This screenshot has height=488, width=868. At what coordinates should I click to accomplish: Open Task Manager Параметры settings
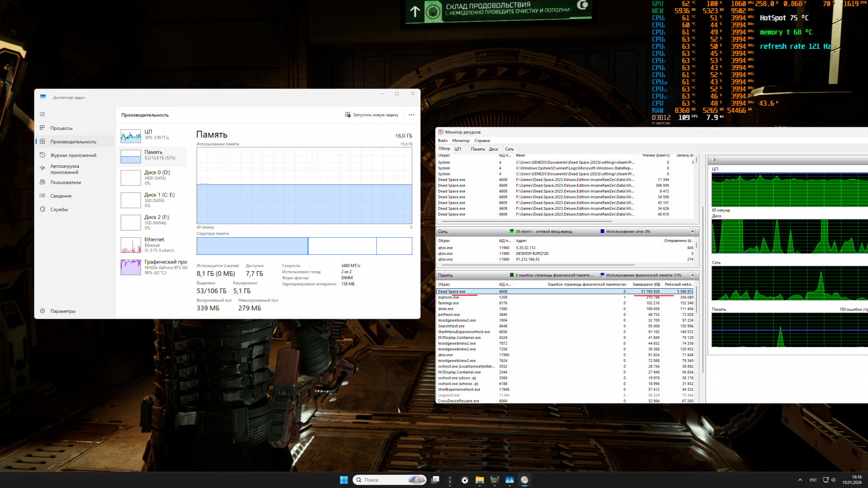(63, 311)
